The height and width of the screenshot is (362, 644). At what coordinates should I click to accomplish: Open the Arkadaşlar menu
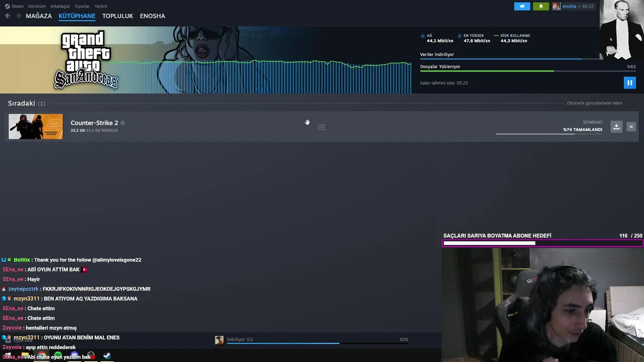tap(60, 6)
